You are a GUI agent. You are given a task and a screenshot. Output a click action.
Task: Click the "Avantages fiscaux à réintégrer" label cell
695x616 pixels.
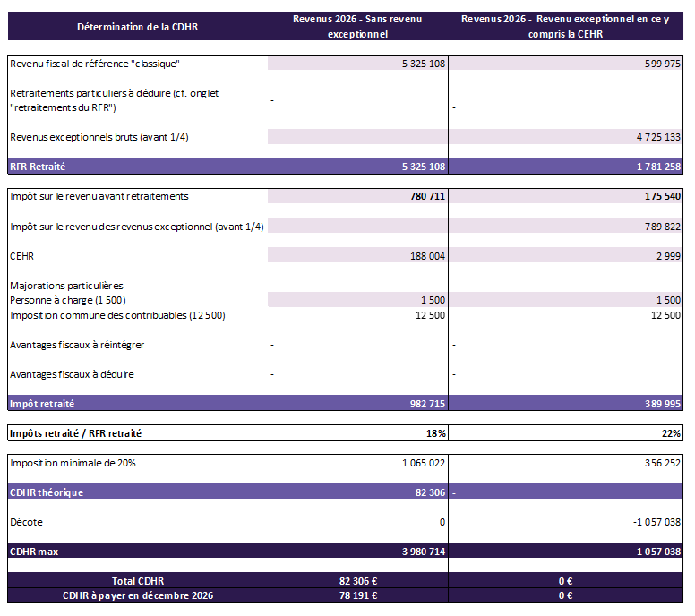coord(77,345)
